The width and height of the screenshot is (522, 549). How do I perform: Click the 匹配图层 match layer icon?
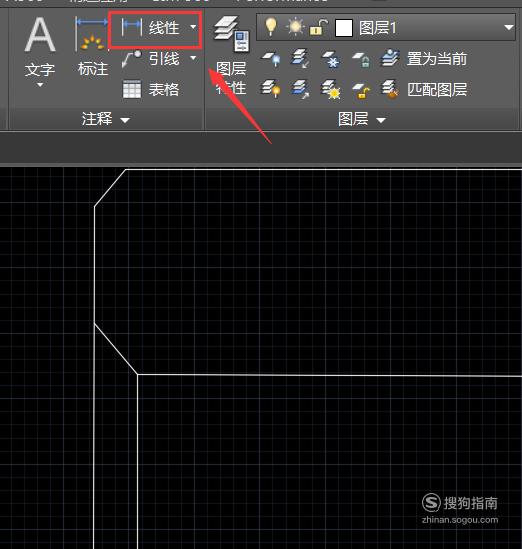click(390, 89)
